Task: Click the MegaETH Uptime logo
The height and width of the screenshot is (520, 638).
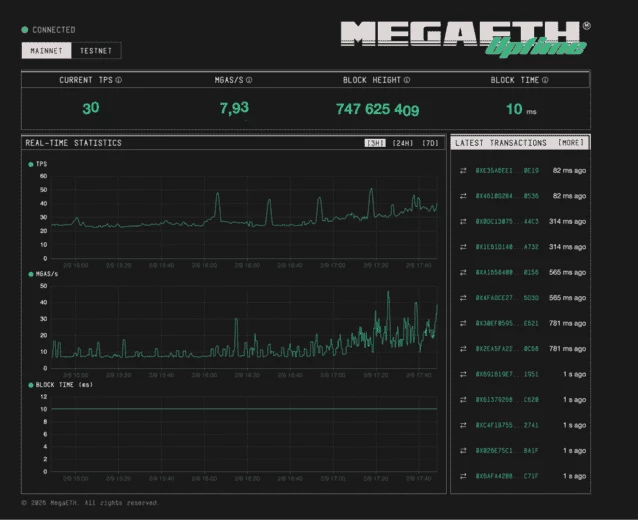Action: tap(464, 38)
